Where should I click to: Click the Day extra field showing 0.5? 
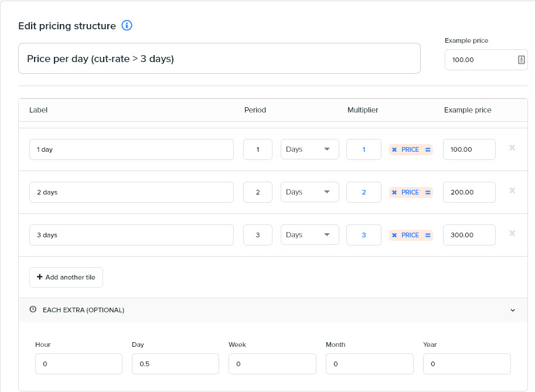(175, 364)
